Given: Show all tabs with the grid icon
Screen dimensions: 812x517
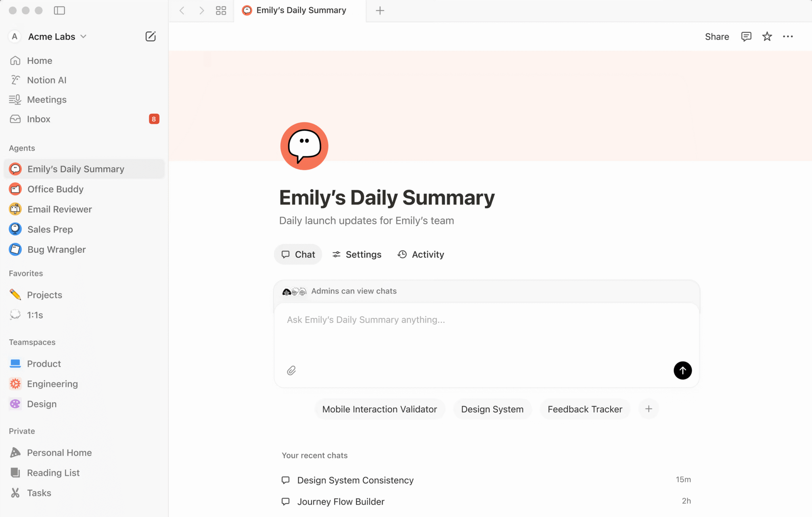Looking at the screenshot, I should pyautogui.click(x=221, y=10).
